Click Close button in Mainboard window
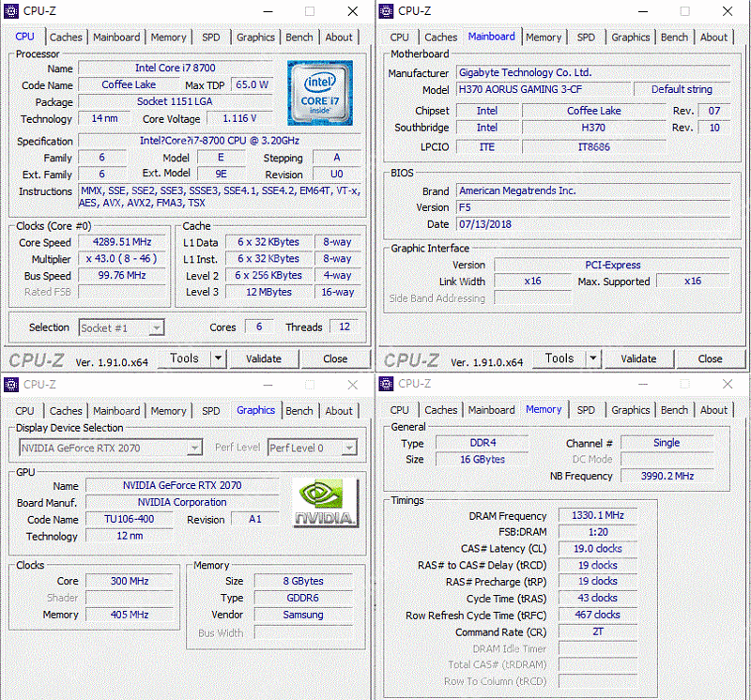This screenshot has width=751, height=700. 710,358
